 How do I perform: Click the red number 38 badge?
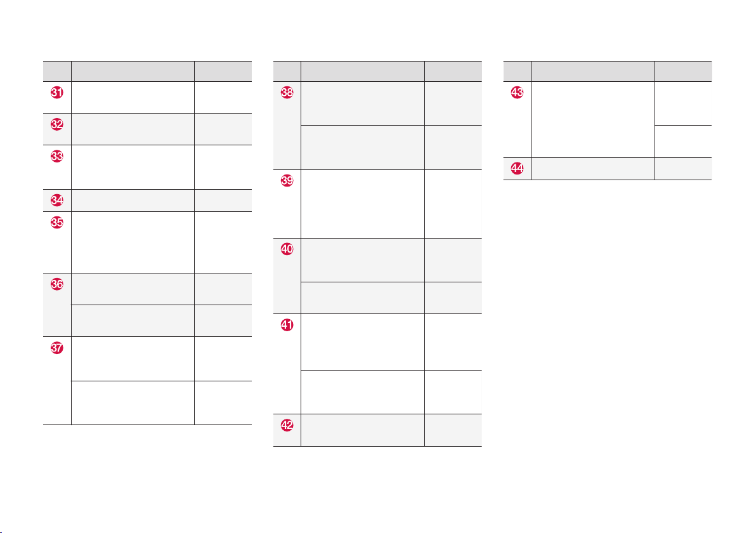[287, 92]
